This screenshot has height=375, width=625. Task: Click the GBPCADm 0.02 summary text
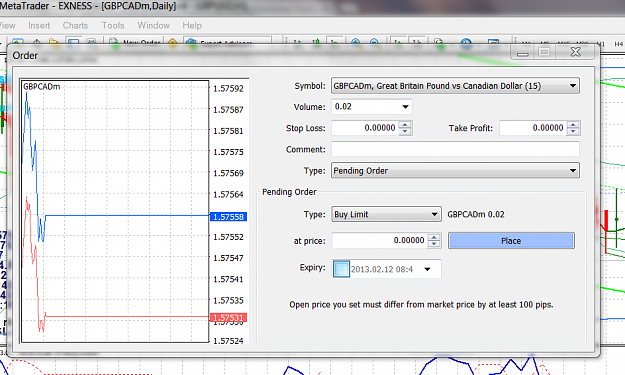476,214
